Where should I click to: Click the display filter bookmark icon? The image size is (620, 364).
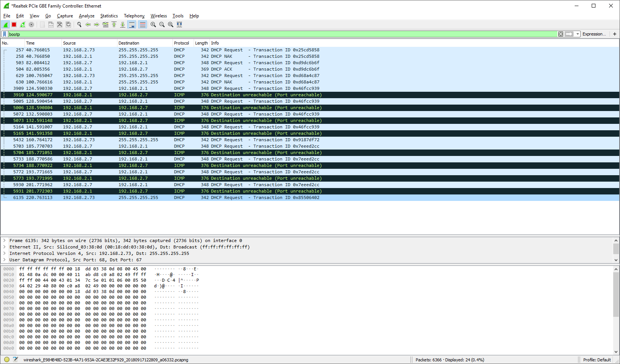[x=5, y=34]
